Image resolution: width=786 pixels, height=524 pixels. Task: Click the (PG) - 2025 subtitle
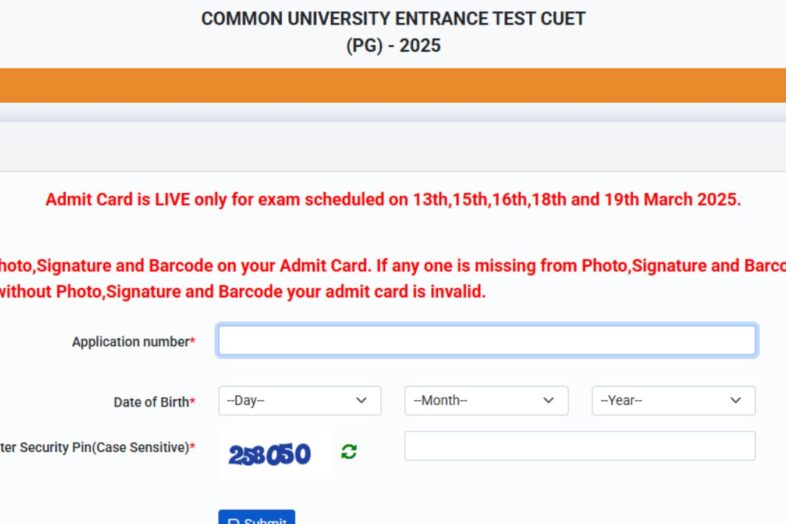click(393, 46)
